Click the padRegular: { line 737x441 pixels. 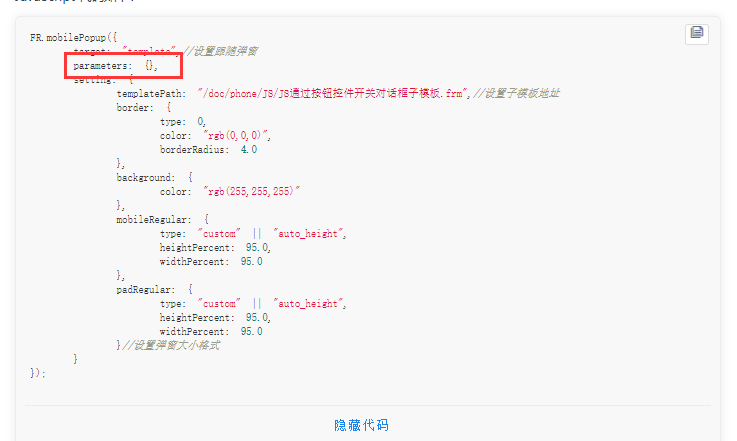coord(155,290)
